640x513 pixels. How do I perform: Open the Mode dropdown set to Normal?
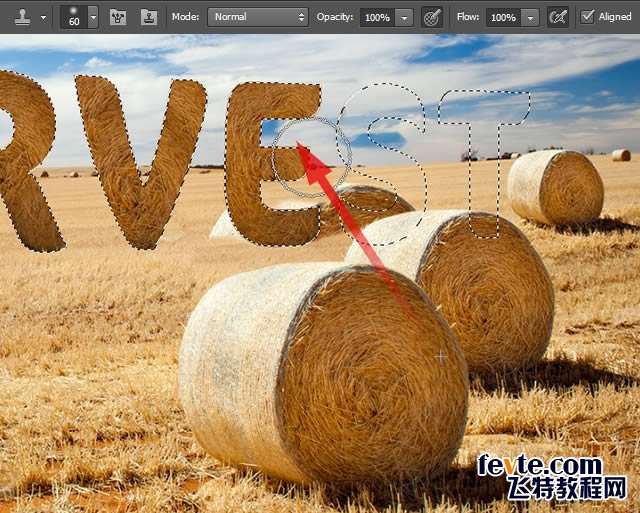pos(258,17)
